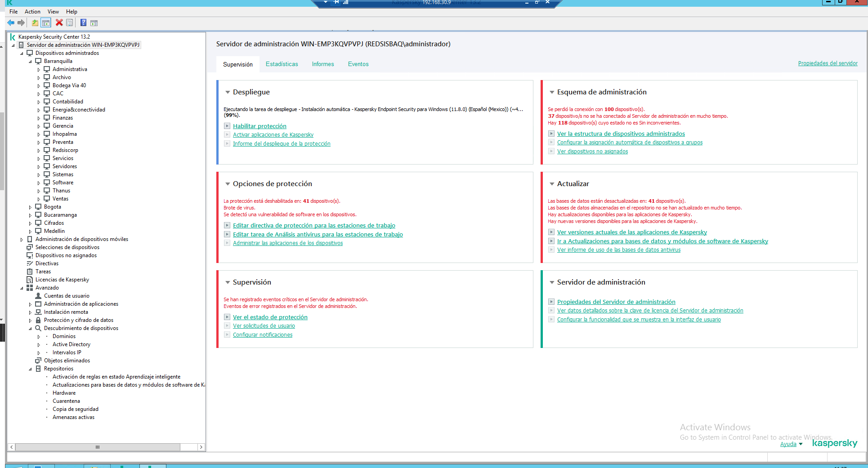The image size is (868, 468).
Task: Click Editar directiva de protección link
Action: pos(314,226)
